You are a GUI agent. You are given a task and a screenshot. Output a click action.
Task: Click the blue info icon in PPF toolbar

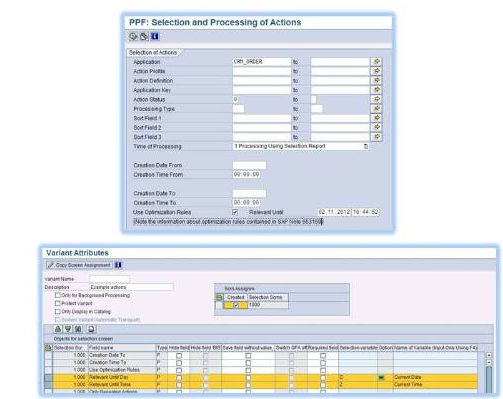(x=155, y=36)
